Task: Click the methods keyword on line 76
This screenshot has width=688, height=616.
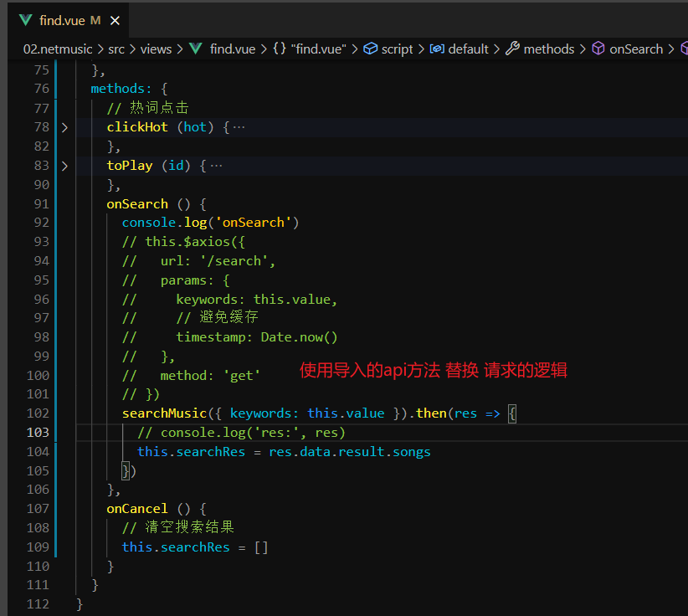Action: 117,89
